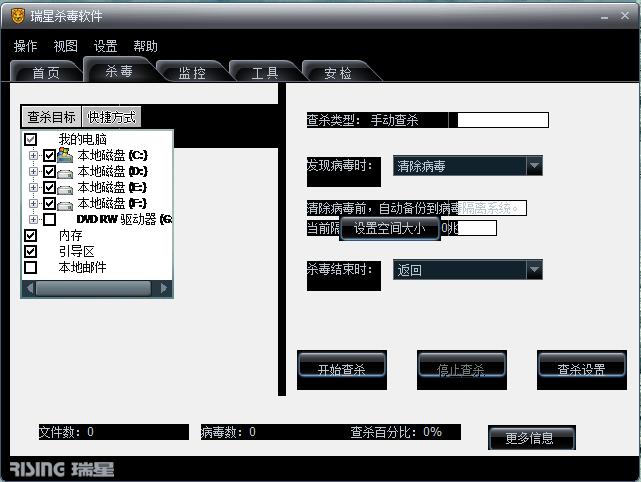Switch to the 监控 tab

pyautogui.click(x=192, y=73)
